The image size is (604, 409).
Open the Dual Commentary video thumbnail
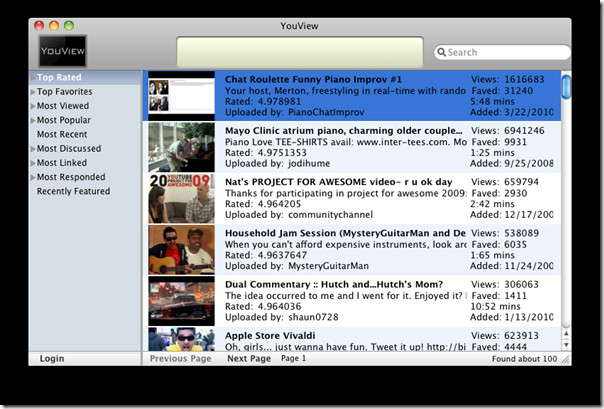[181, 301]
